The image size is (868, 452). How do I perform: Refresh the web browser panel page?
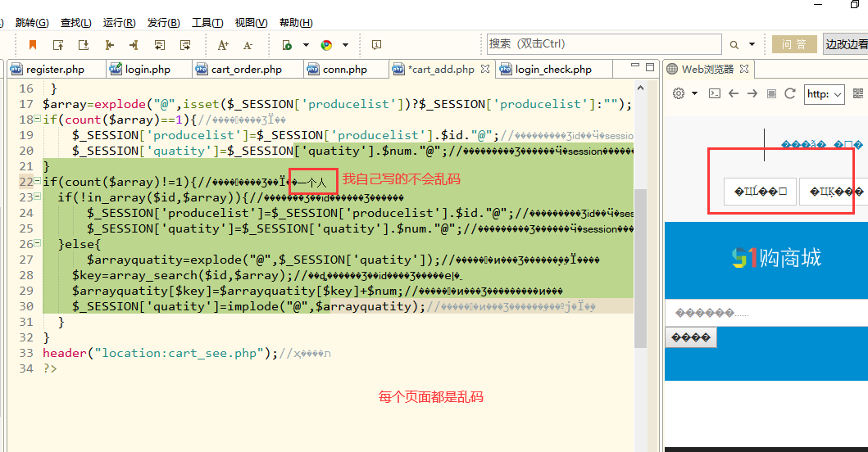pyautogui.click(x=790, y=93)
